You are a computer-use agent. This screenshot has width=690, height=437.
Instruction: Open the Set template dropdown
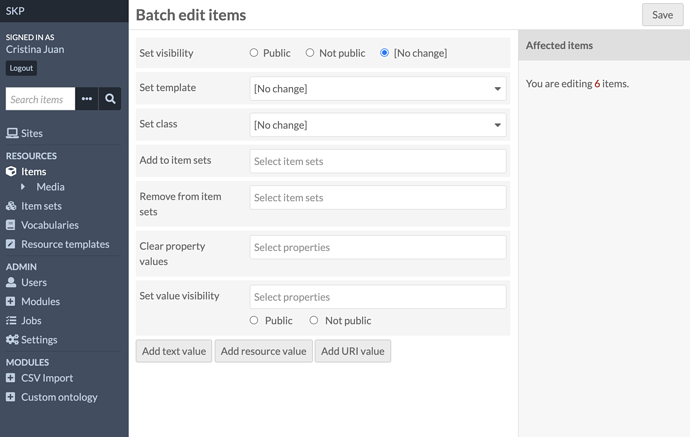pos(378,88)
